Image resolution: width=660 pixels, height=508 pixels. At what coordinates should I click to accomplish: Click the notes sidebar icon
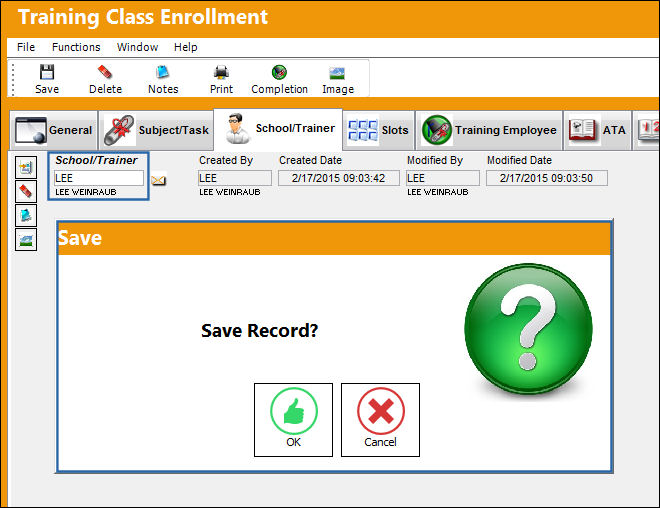coord(26,215)
